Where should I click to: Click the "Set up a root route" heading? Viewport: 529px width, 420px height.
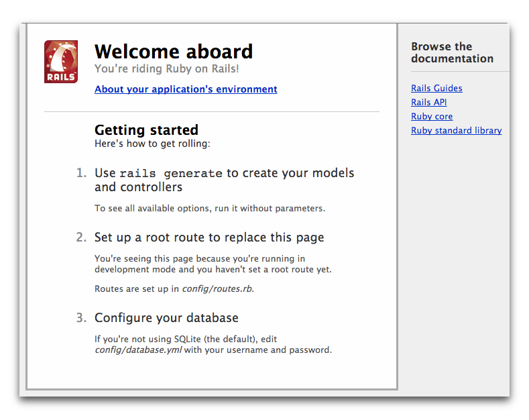click(209, 238)
